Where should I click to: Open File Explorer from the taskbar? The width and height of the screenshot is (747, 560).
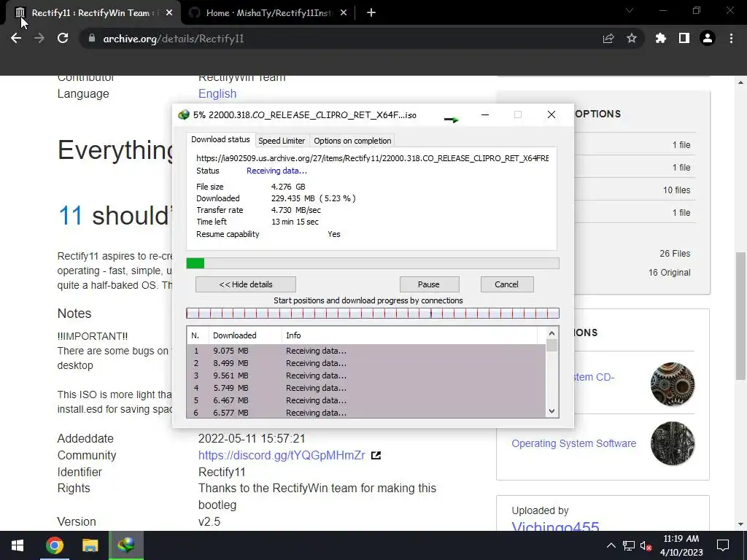click(90, 545)
